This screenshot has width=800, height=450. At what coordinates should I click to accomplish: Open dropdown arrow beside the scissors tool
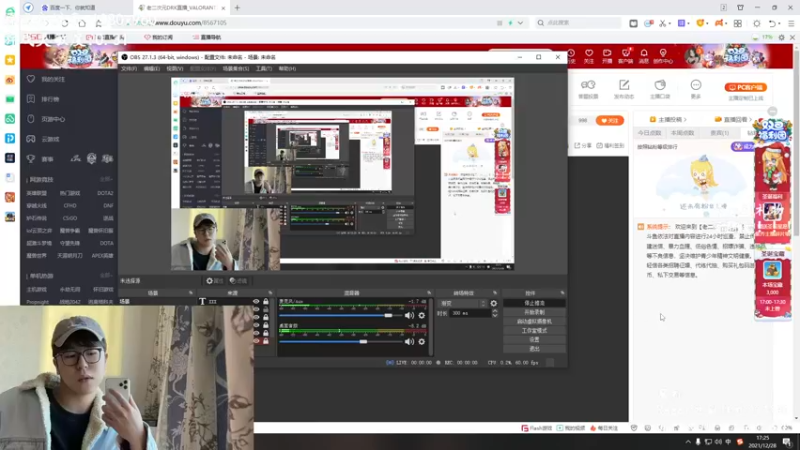669,23
